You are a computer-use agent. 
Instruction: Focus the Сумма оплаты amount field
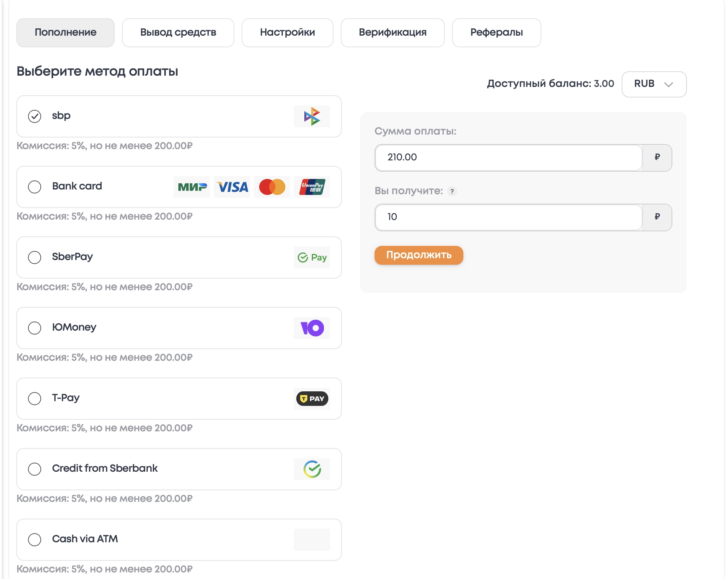click(x=508, y=158)
